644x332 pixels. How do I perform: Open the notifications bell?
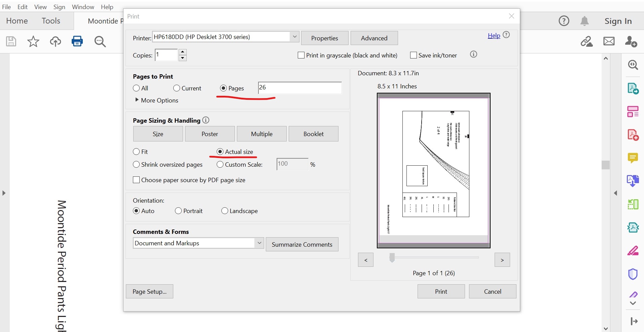click(584, 21)
